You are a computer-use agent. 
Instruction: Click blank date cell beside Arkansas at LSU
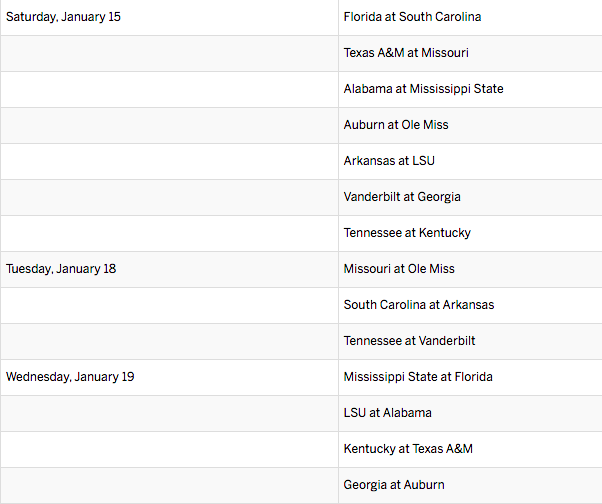(x=169, y=161)
